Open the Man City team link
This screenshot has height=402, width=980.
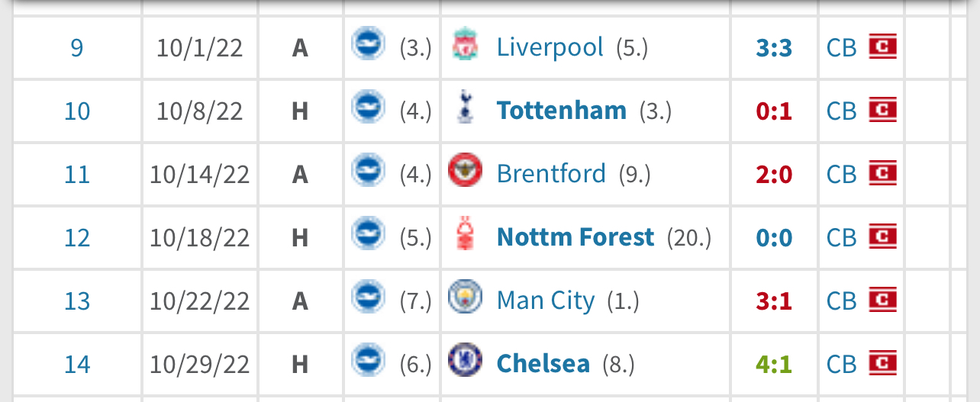click(545, 301)
